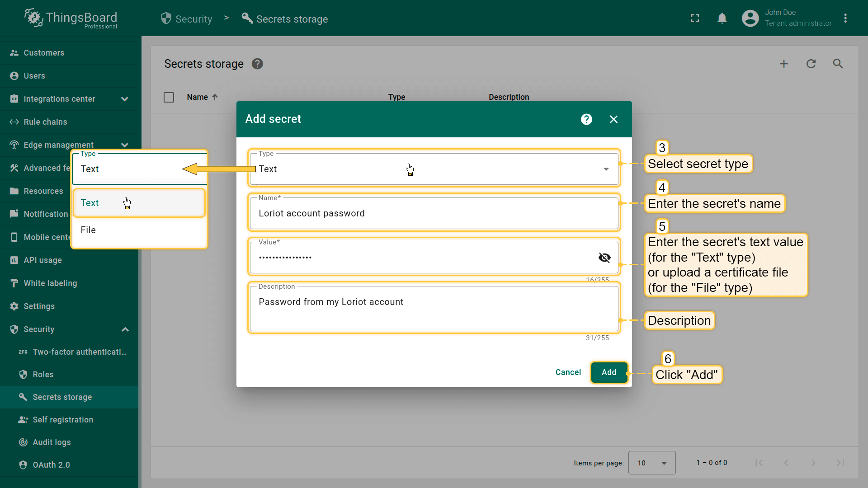Click the Cancel button
Viewport: 868px width, 488px height.
[568, 372]
